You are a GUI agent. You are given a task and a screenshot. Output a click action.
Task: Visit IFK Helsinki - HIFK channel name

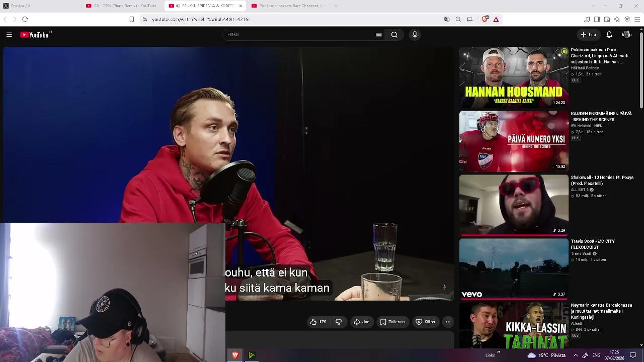pyautogui.click(x=587, y=126)
